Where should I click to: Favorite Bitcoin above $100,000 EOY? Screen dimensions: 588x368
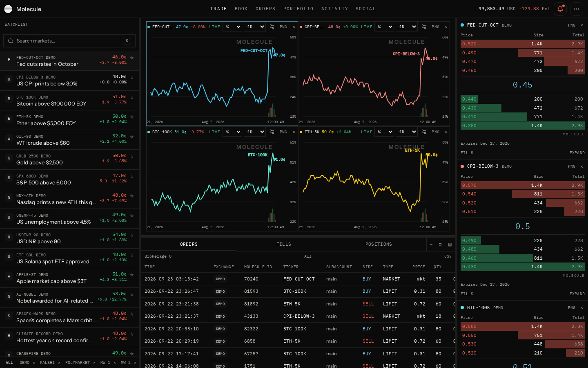[132, 97]
